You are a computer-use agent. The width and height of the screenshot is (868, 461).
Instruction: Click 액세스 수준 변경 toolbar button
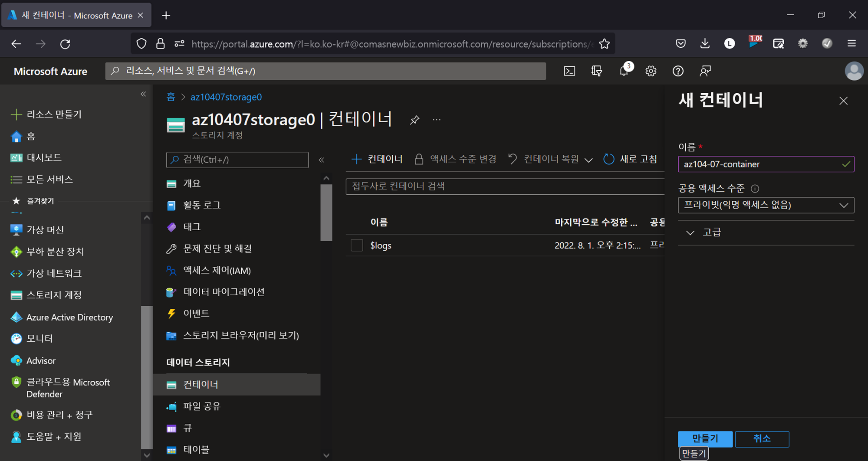[x=455, y=159]
